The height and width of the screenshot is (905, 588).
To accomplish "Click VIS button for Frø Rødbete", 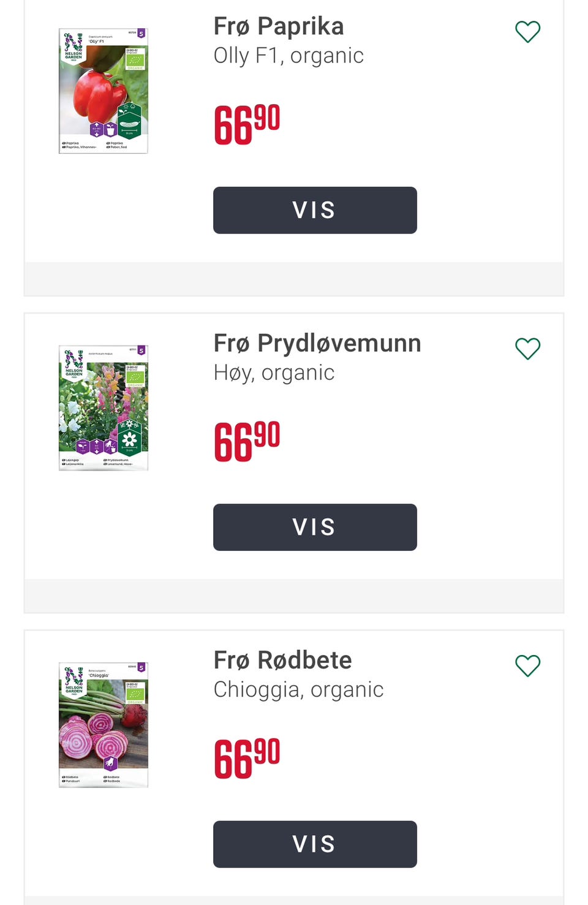I will point(315,844).
